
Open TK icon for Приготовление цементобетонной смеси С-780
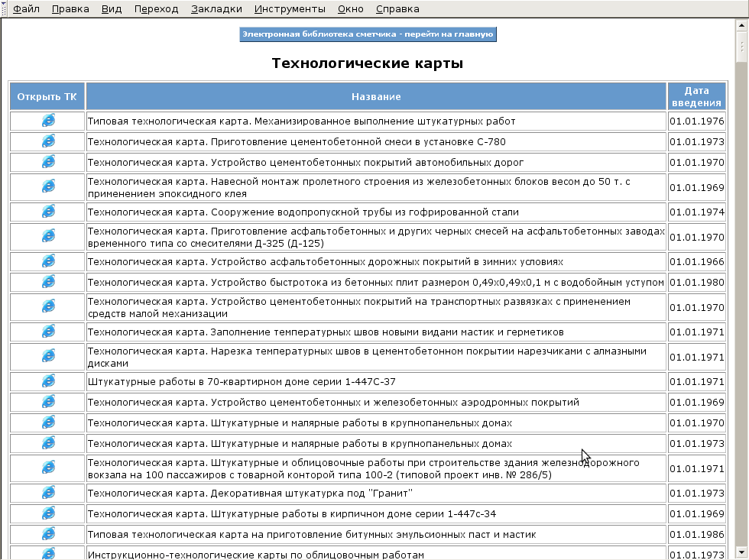(48, 141)
